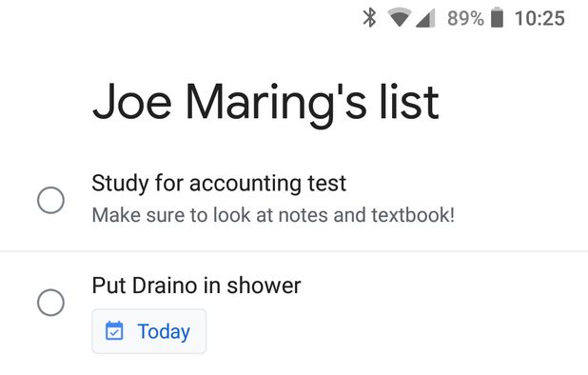Screen dimensions: 588x375
Task: Tap the word list in the title
Action: pos(409,102)
